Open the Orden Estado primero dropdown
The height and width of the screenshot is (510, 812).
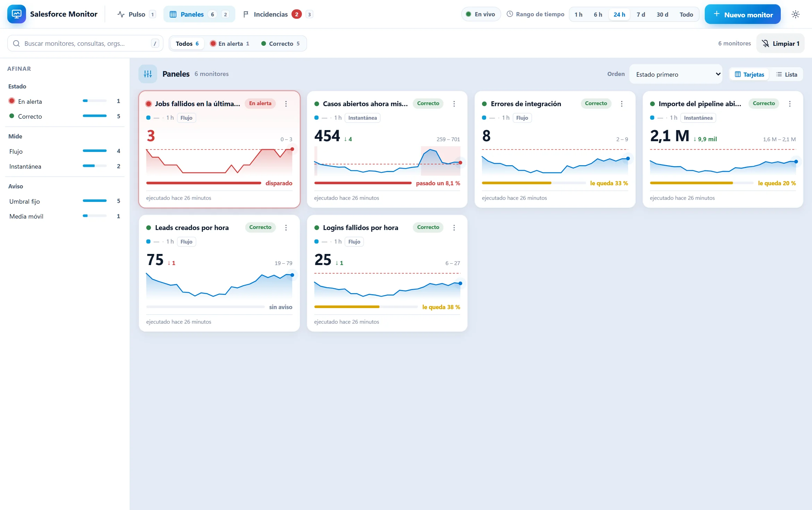(x=676, y=74)
